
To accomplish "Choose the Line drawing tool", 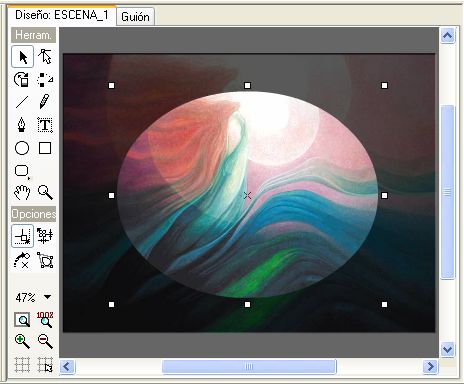I will tap(22, 102).
